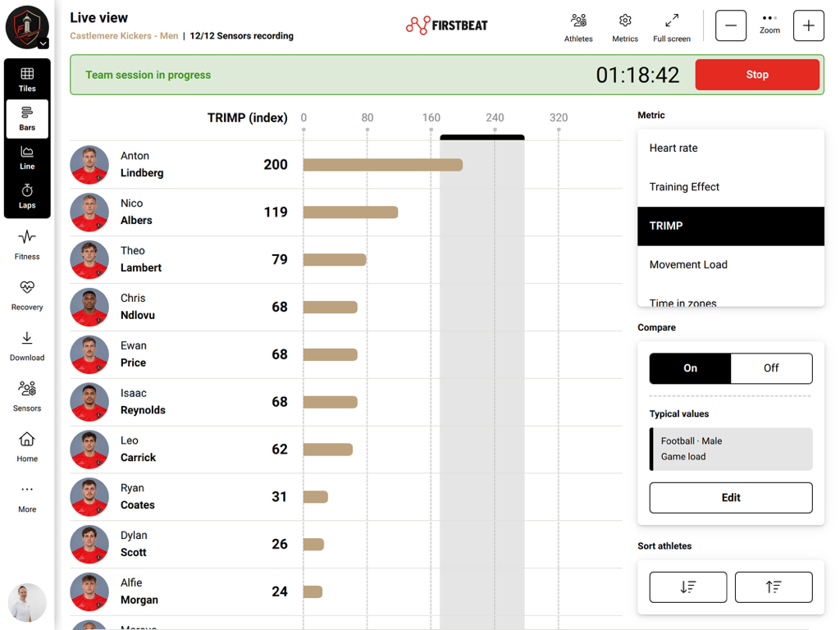
Task: Zoom in with the plus button
Action: 808,25
